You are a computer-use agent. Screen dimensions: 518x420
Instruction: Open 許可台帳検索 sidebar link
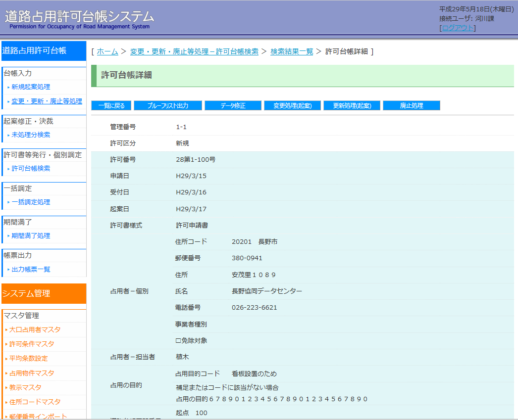pos(31,168)
